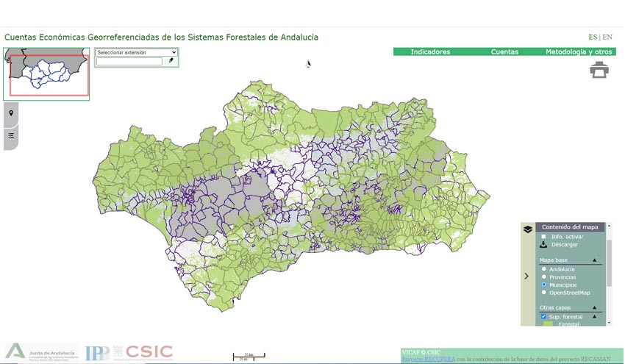Click the eraser icon beside search field
The width and height of the screenshot is (625, 364).
point(171,60)
